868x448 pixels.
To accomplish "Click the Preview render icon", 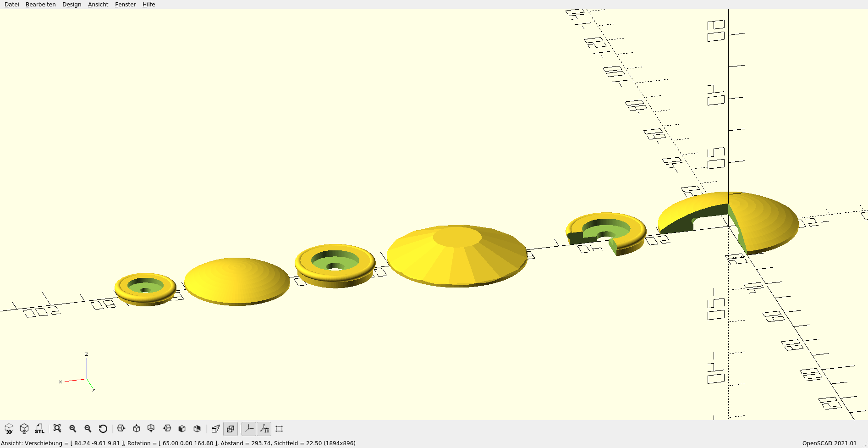I will pos(9,429).
